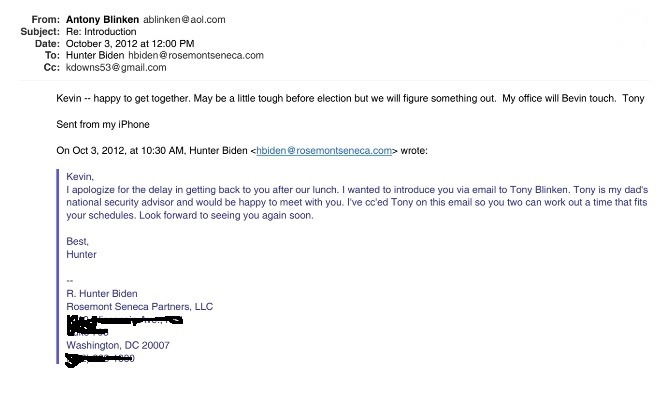666x407 pixels.
Task: Click Rosemont Seneca Partners, LLC signature line
Action: click(140, 307)
